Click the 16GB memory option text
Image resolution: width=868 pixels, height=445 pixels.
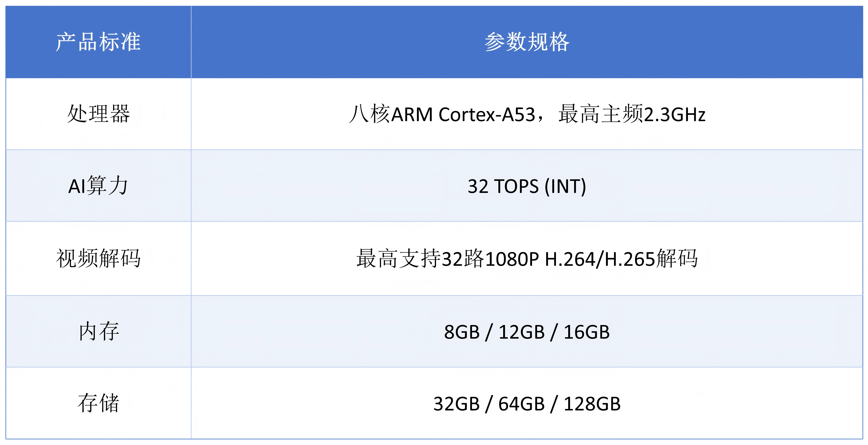(587, 332)
